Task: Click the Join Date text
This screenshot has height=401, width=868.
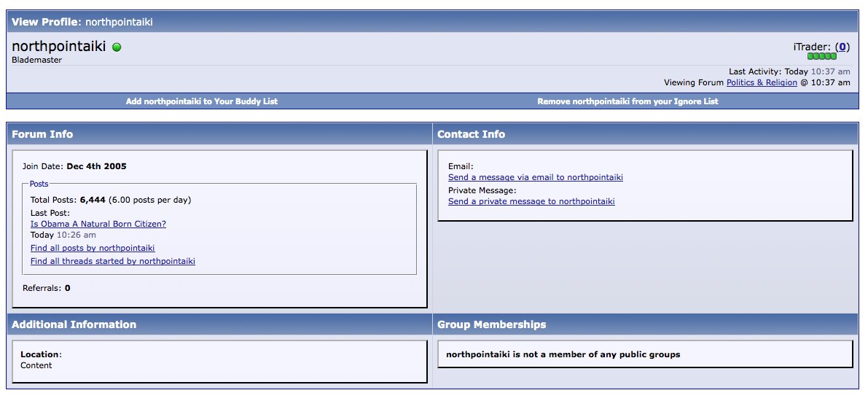Action: click(x=74, y=166)
